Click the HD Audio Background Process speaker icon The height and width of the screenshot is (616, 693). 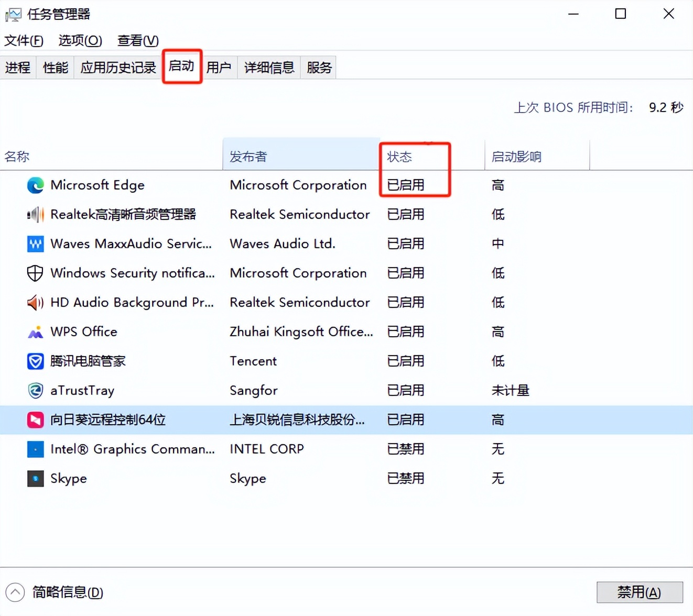[35, 302]
